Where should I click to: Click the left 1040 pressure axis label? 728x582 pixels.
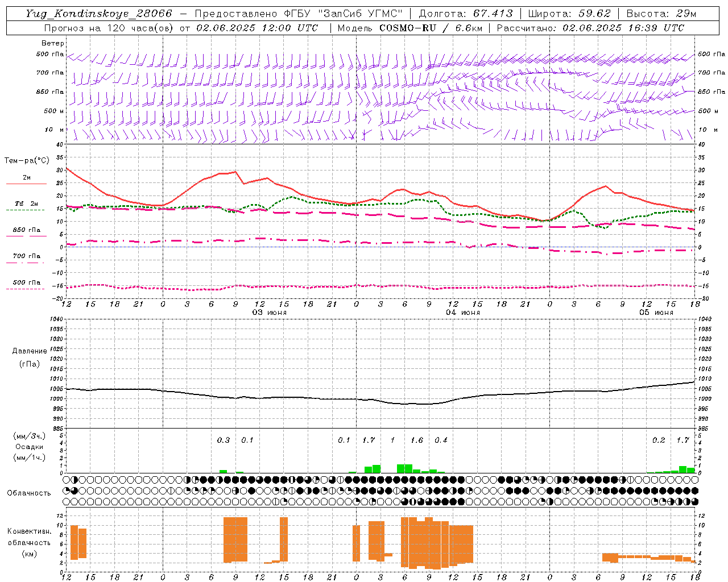[57, 319]
